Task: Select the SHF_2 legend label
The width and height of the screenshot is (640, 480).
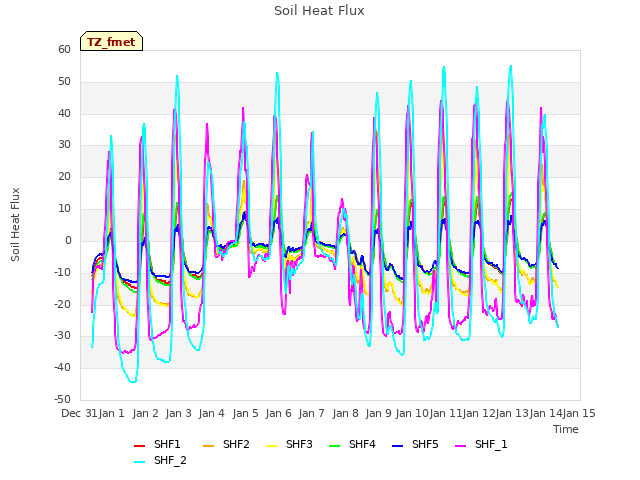Action: coord(170,460)
